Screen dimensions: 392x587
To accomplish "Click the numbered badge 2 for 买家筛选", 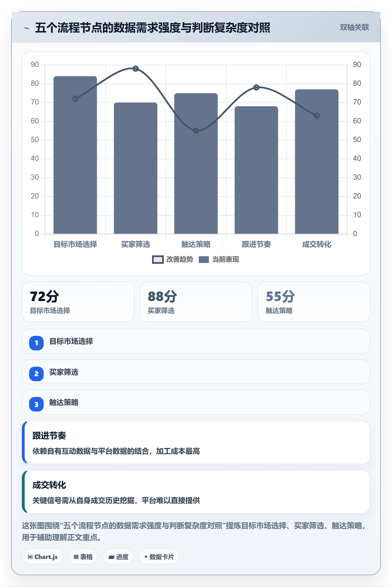I will click(x=36, y=374).
